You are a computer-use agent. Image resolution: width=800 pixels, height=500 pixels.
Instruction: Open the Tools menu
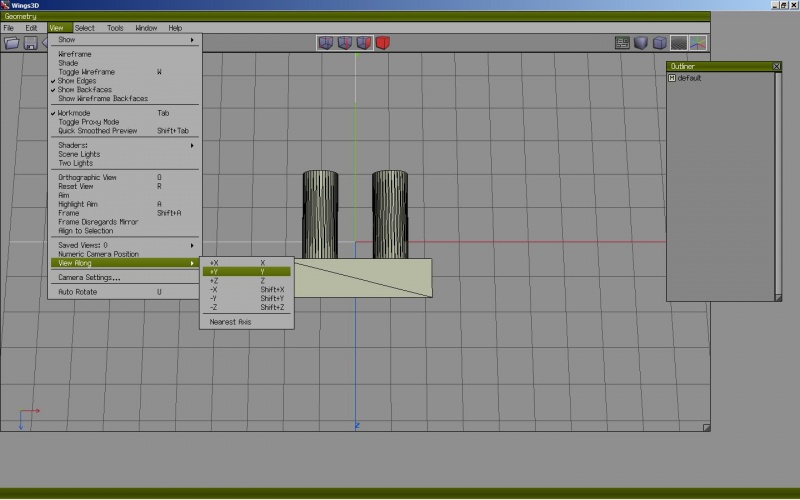[115, 28]
